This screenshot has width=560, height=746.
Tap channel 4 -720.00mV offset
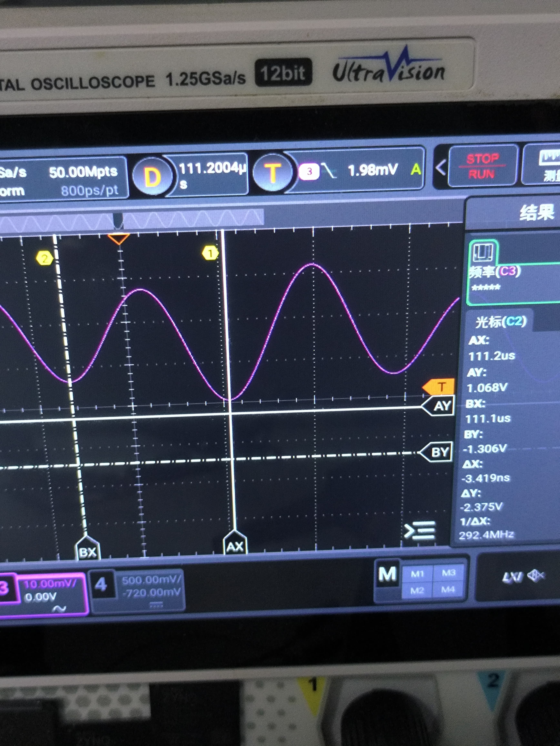tap(152, 593)
